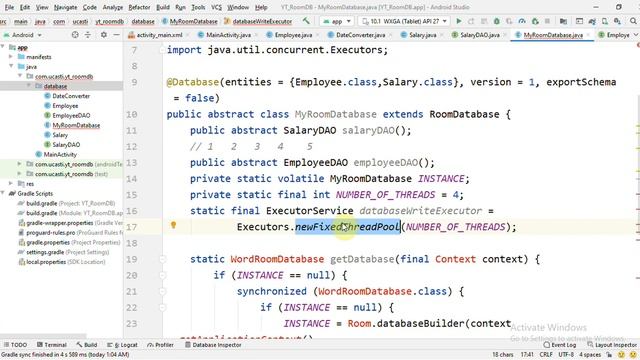This screenshot has width=640, height=360.
Task: Open the Android project view dropdown
Action: pyautogui.click(x=22, y=35)
